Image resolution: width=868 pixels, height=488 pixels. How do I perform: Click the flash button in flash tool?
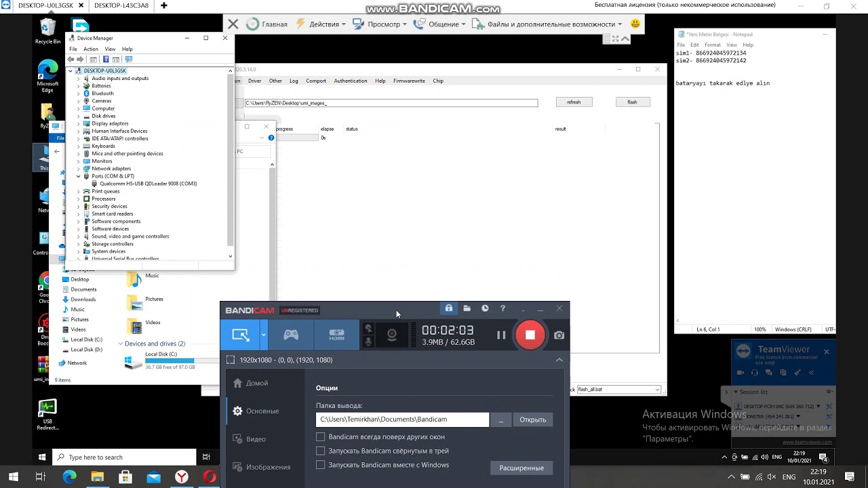(x=632, y=102)
